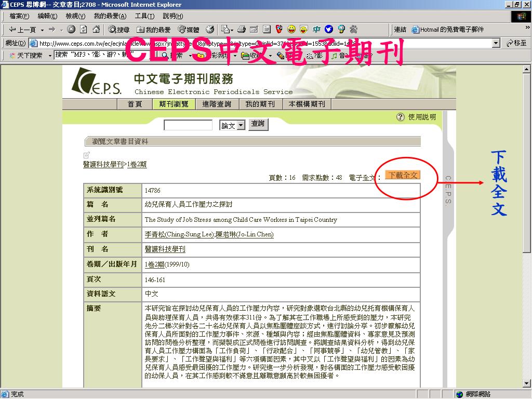This screenshot has height=399, width=532.
Task: Click the 網際網路 status bar zone
Action: [473, 394]
